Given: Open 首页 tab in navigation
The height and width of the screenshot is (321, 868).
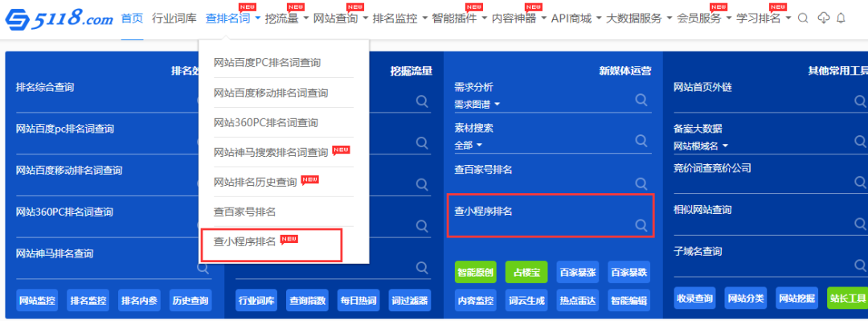Looking at the screenshot, I should click(x=132, y=19).
